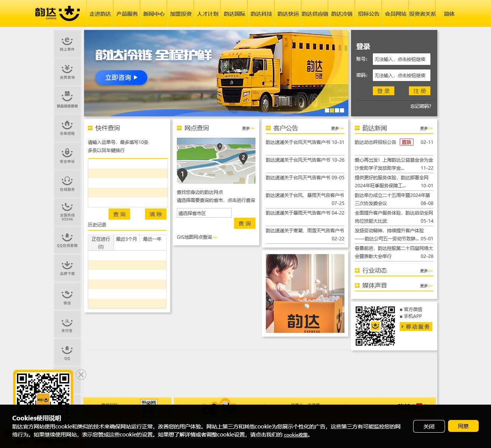Screen dimensions: 491x448
Task: Open 产品服务 navigation menu
Action: click(x=127, y=13)
